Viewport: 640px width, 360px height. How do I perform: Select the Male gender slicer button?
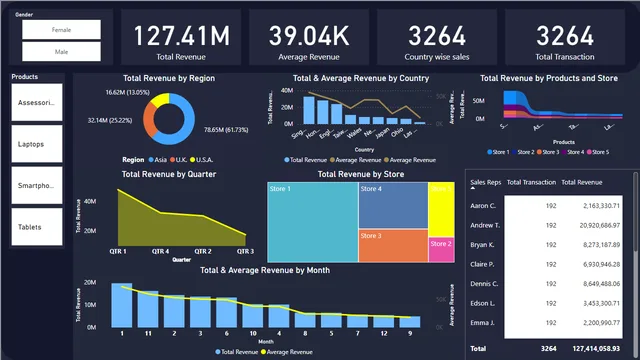(61, 52)
